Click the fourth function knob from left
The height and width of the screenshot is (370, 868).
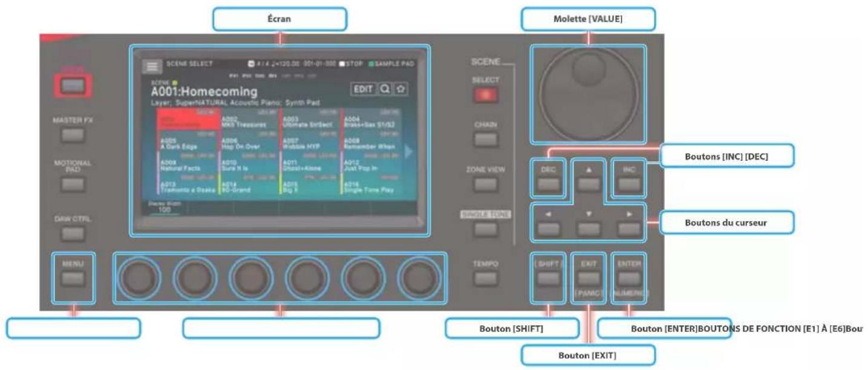[x=307, y=278]
